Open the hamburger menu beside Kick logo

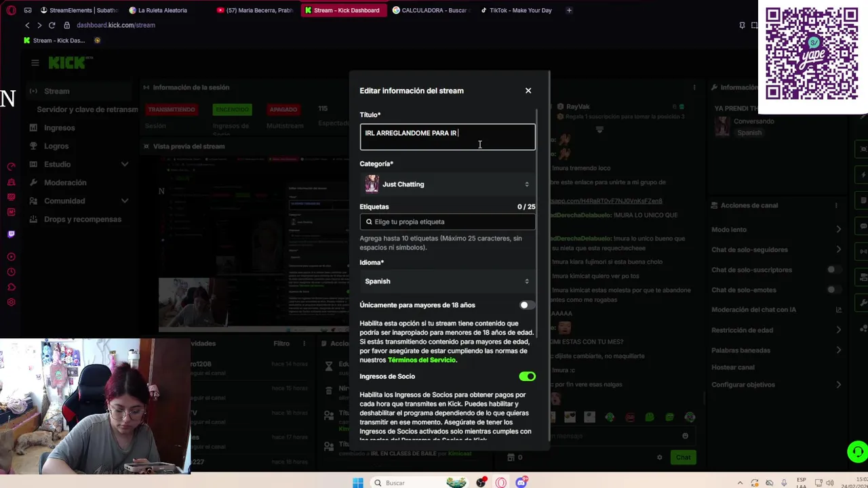[35, 62]
